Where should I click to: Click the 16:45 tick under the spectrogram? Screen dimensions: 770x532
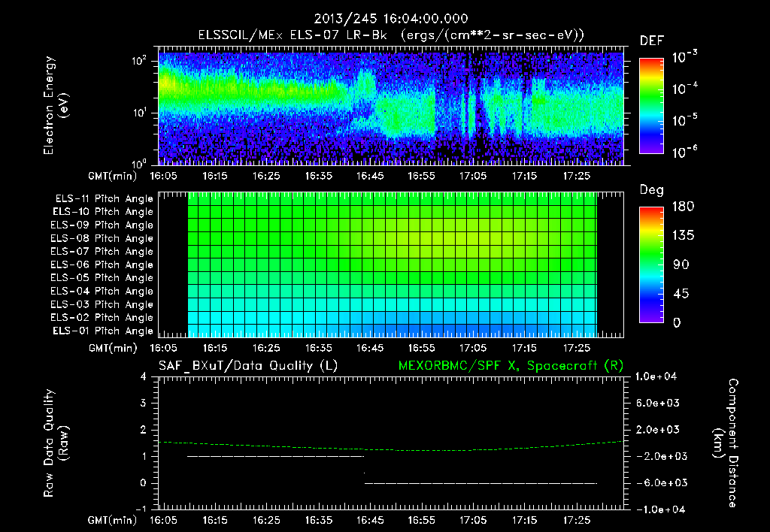(370, 176)
